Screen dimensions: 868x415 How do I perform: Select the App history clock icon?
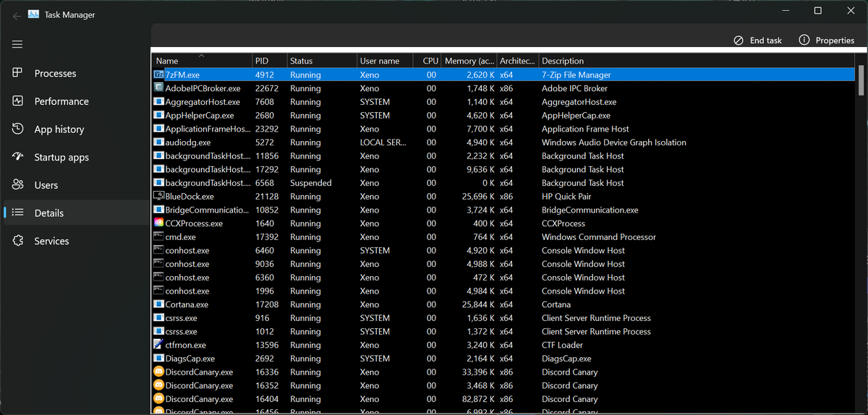pos(18,129)
